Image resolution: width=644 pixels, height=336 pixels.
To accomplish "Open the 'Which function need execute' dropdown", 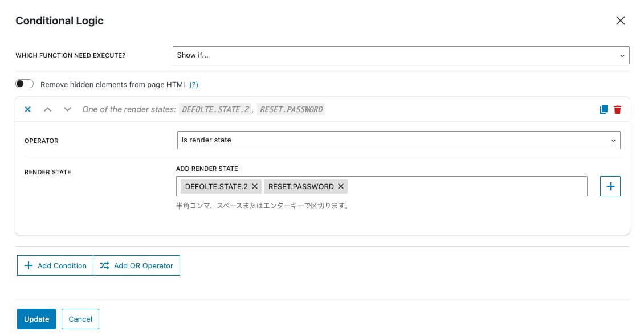I will [401, 55].
